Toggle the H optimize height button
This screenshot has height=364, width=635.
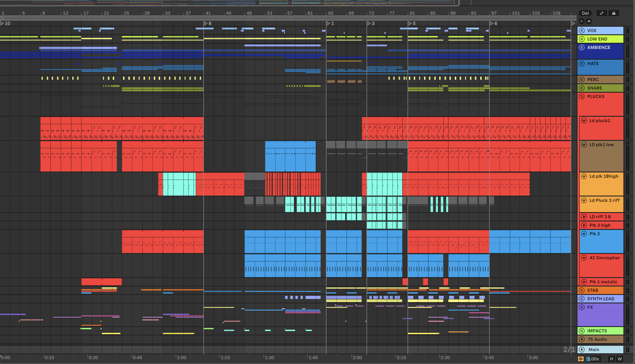click(x=612, y=359)
